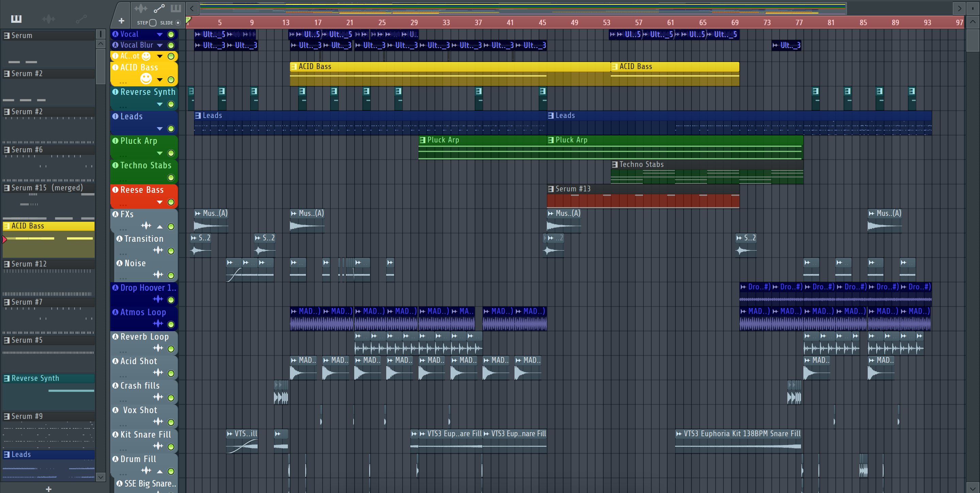Show automation clips in picker panel
980x493 pixels.
[x=81, y=19]
